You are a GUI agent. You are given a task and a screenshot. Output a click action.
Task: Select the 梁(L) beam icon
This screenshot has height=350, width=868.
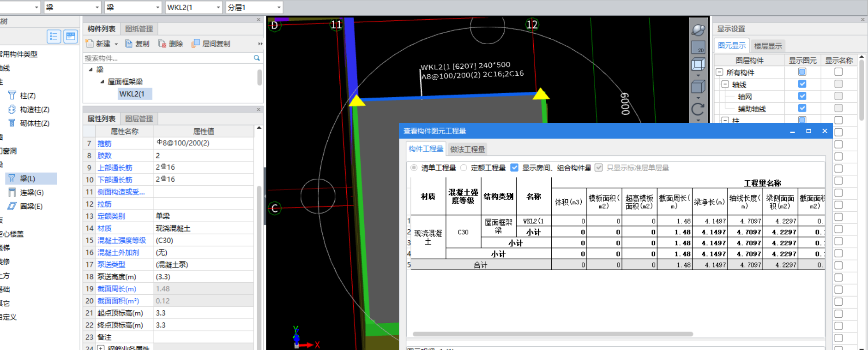click(x=12, y=178)
